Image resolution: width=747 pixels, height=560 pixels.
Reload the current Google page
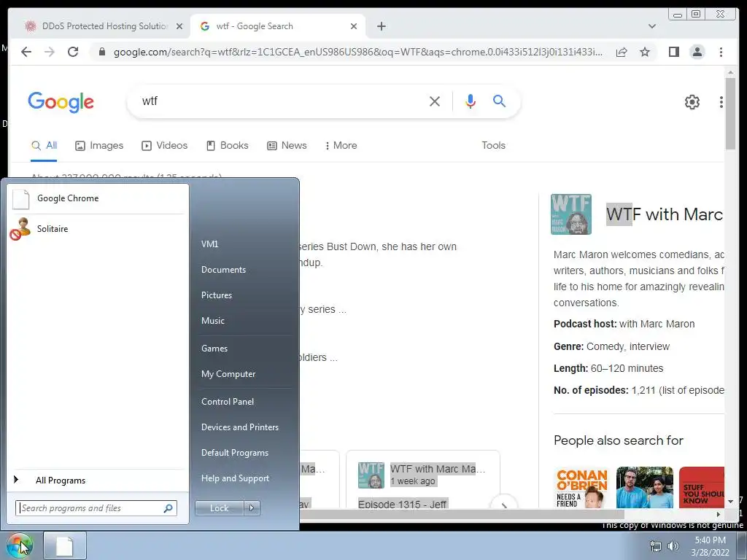tap(73, 52)
